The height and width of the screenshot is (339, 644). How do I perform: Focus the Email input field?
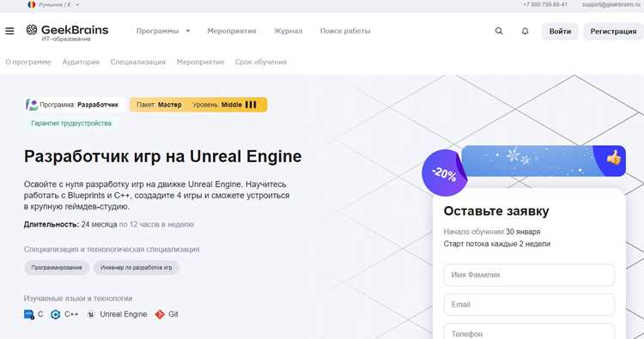529,305
